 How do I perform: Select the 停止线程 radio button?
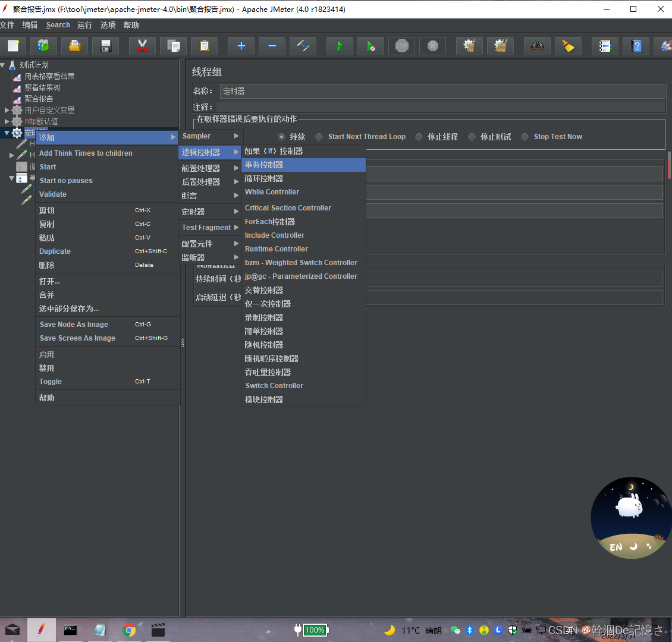419,137
